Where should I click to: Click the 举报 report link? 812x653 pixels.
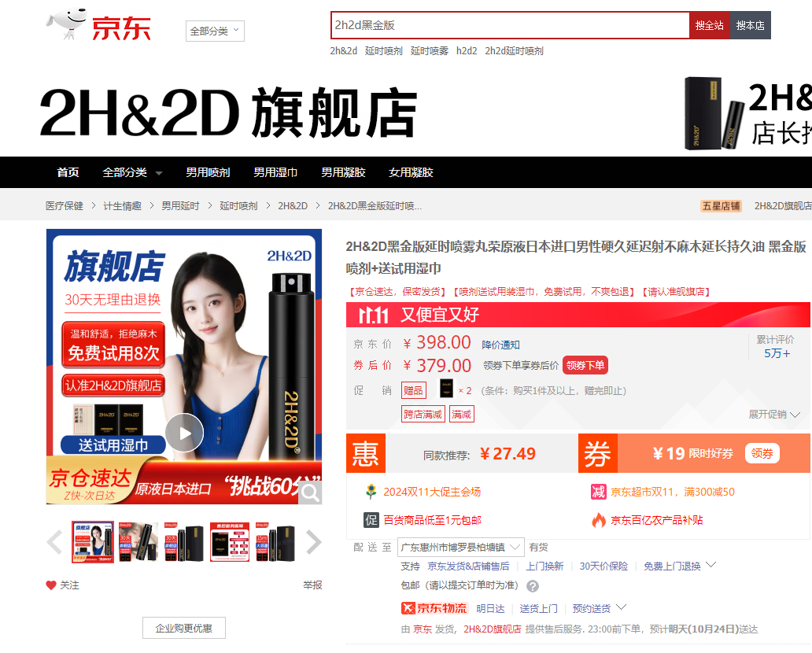[313, 585]
